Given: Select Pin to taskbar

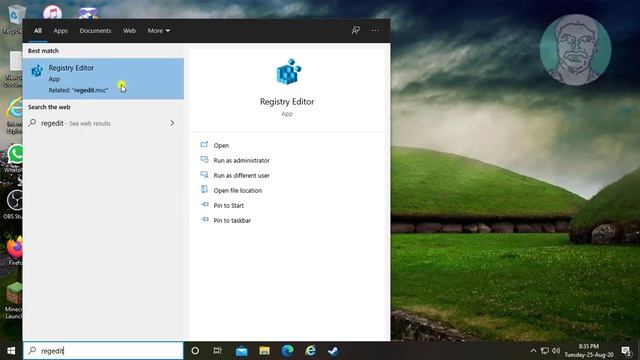Looking at the screenshot, I should coord(232,220).
